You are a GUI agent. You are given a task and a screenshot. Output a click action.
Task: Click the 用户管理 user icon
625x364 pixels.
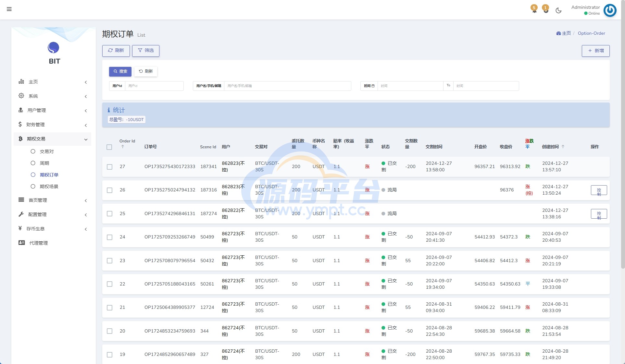(21, 110)
